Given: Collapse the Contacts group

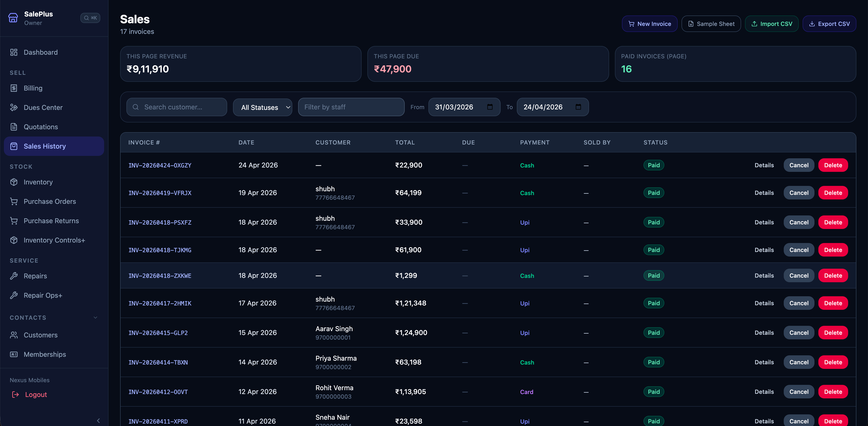Looking at the screenshot, I should [x=95, y=317].
